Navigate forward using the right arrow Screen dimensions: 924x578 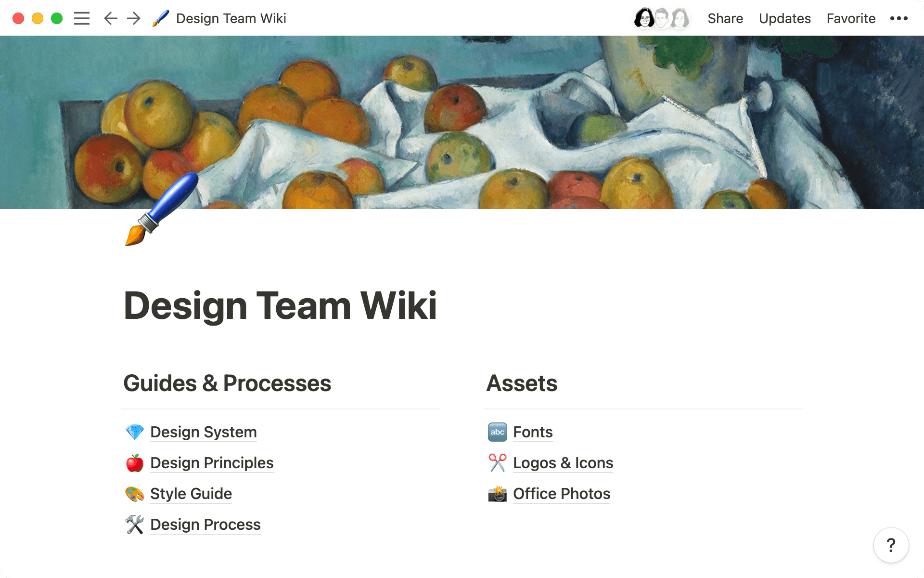coord(133,18)
